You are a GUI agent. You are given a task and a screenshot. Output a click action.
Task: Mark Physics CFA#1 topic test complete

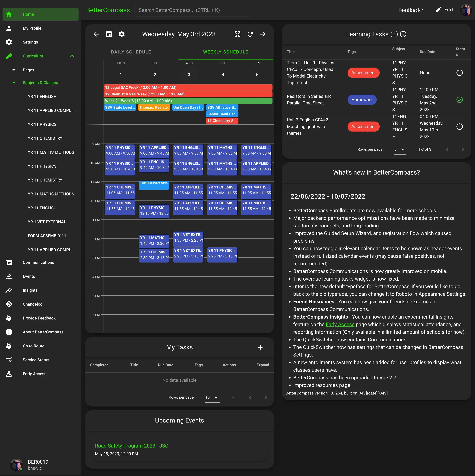tap(459, 73)
